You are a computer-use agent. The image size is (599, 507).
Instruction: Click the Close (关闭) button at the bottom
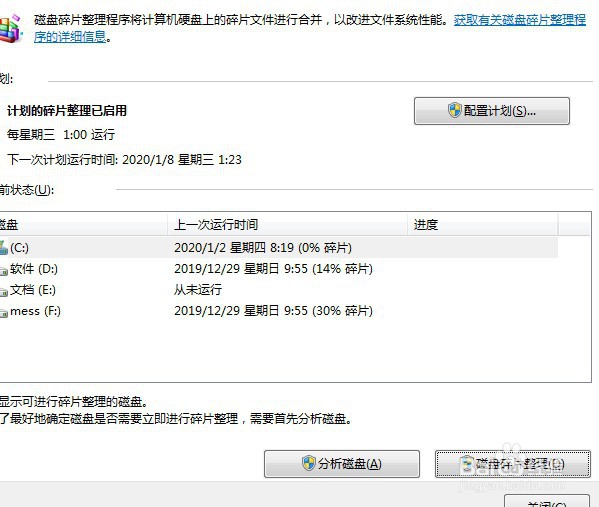[547, 502]
